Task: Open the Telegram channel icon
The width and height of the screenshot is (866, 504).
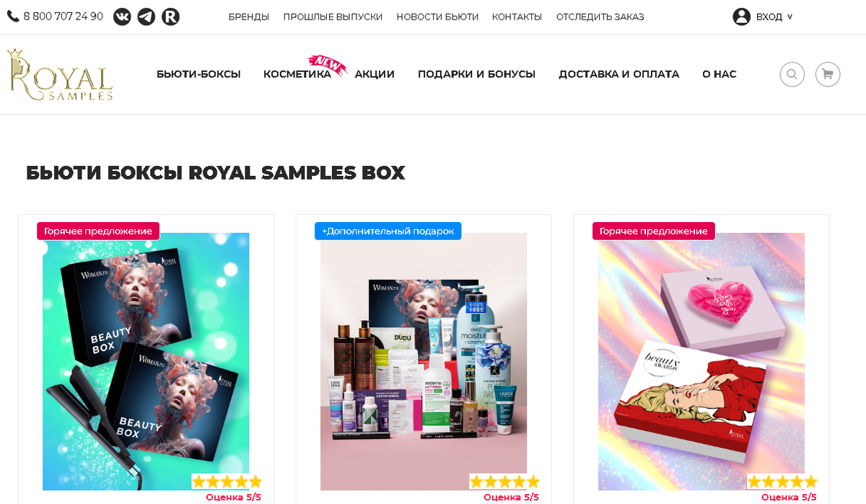Action: coord(146,17)
